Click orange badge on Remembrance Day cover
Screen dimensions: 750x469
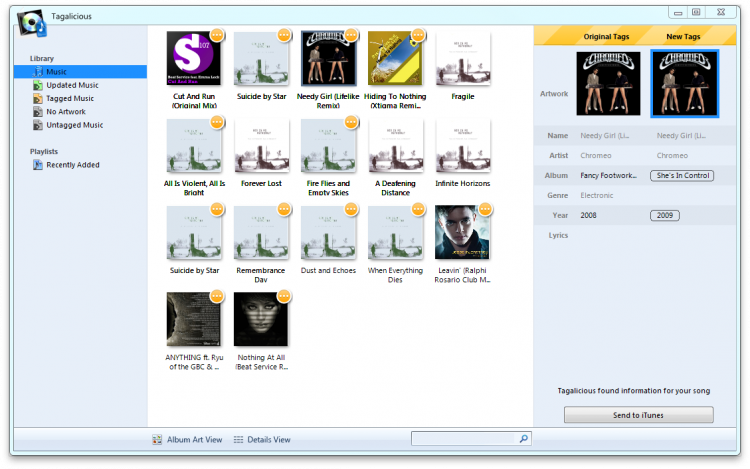point(284,209)
